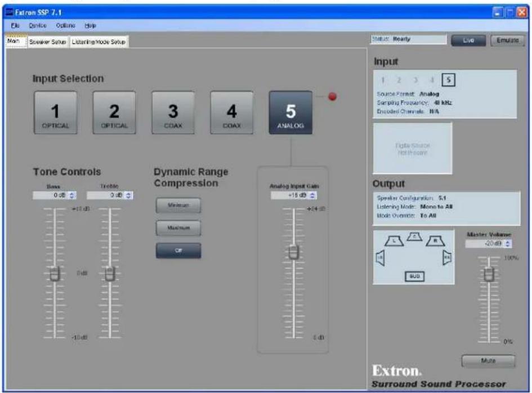Click the Source Format Analog text

pos(408,94)
